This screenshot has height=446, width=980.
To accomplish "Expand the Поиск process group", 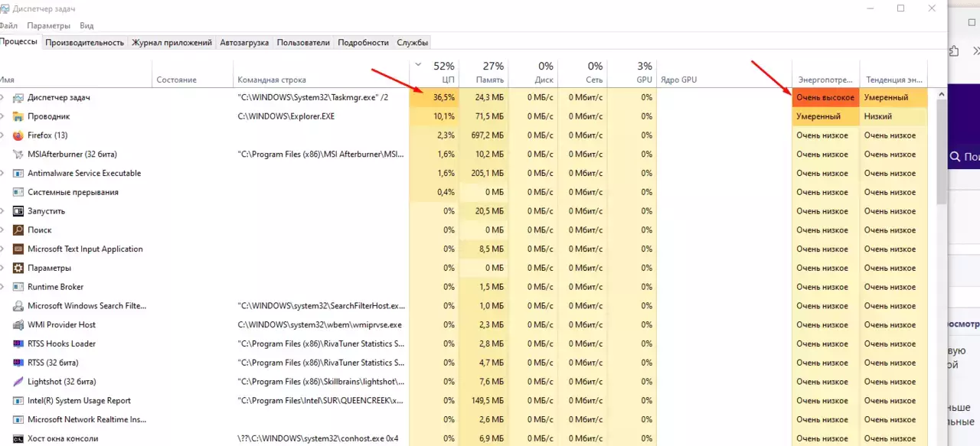I will (x=2, y=230).
